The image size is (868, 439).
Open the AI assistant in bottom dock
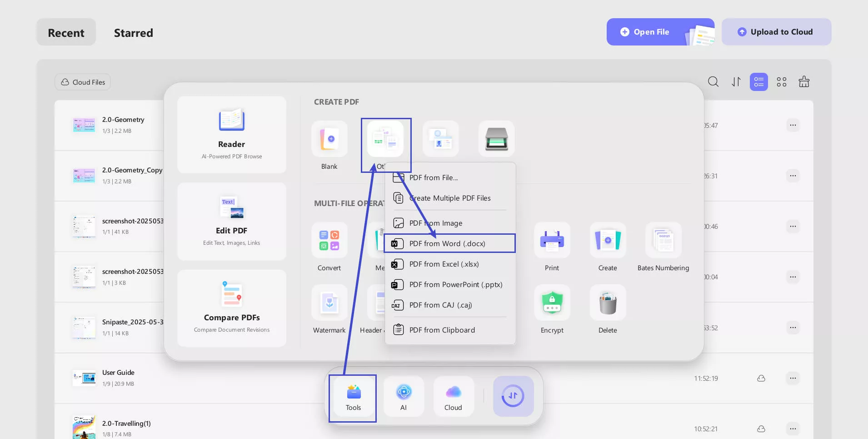404,396
